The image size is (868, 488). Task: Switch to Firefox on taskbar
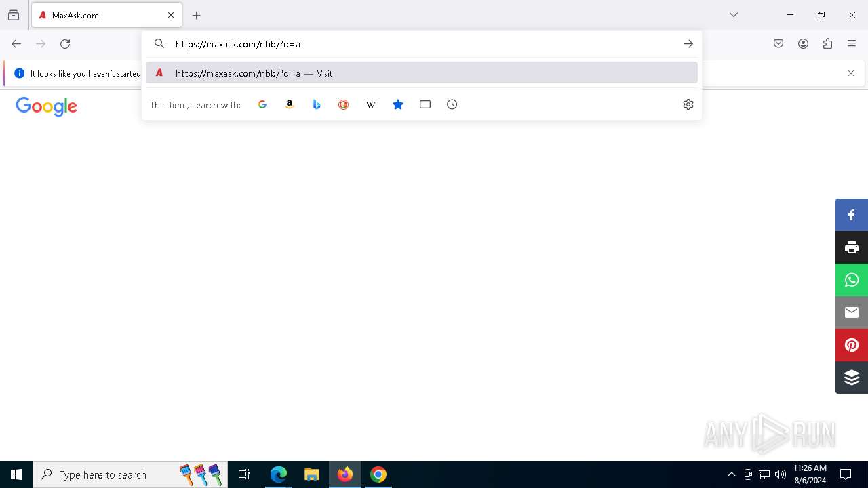point(345,474)
